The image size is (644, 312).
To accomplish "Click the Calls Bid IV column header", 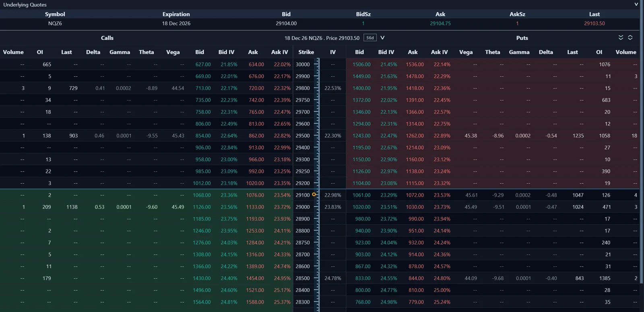I will tap(226, 52).
